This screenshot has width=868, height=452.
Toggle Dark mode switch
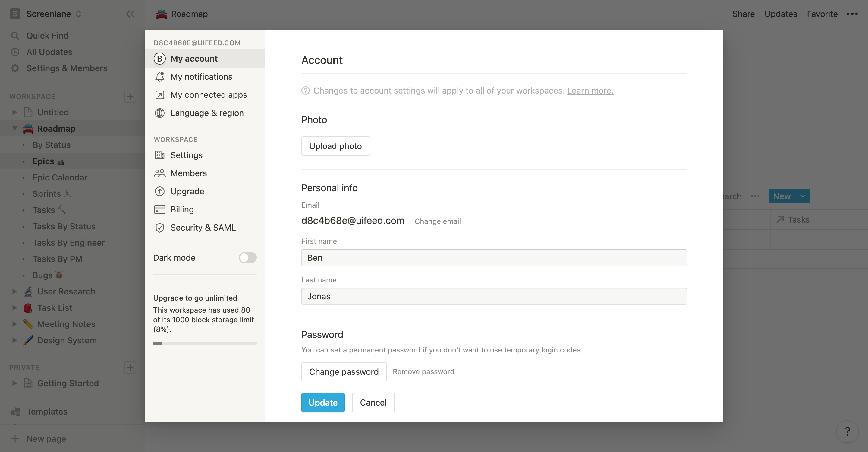click(247, 258)
